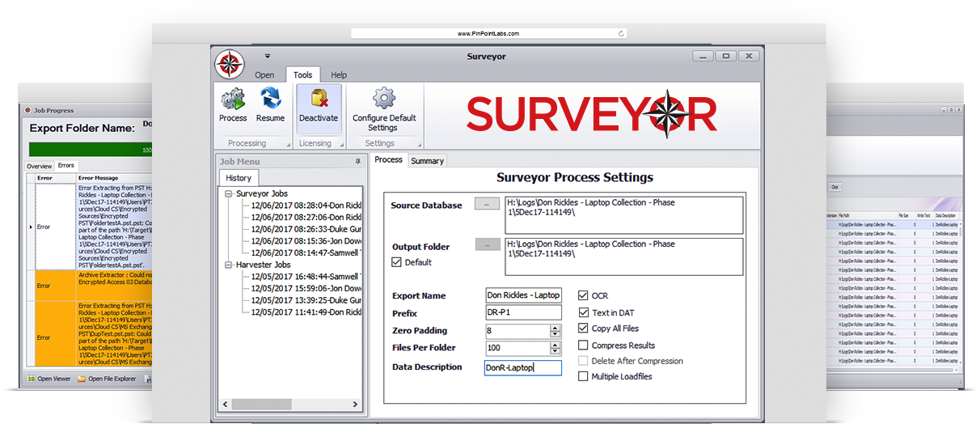Click the Deactivate license icon

(x=319, y=99)
